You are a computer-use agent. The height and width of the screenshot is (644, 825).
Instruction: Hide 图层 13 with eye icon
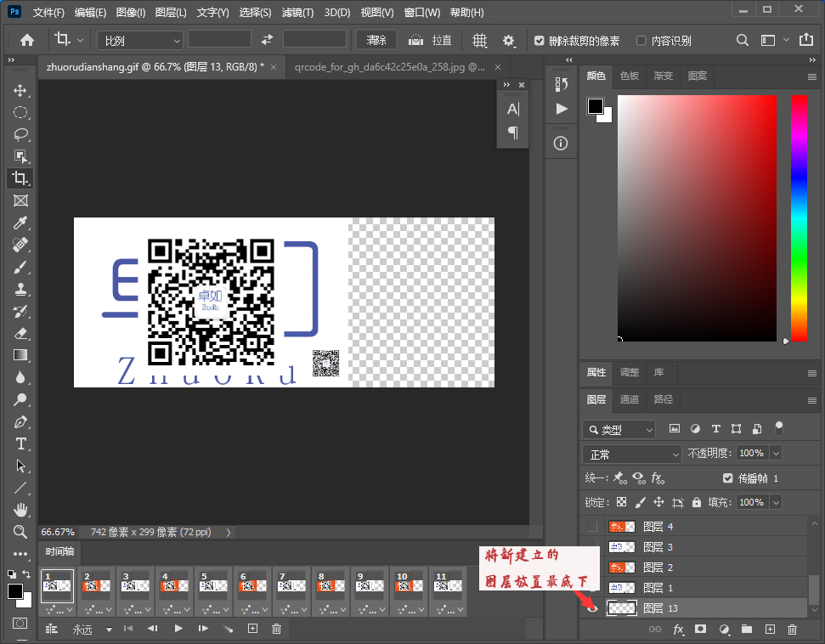coord(592,608)
